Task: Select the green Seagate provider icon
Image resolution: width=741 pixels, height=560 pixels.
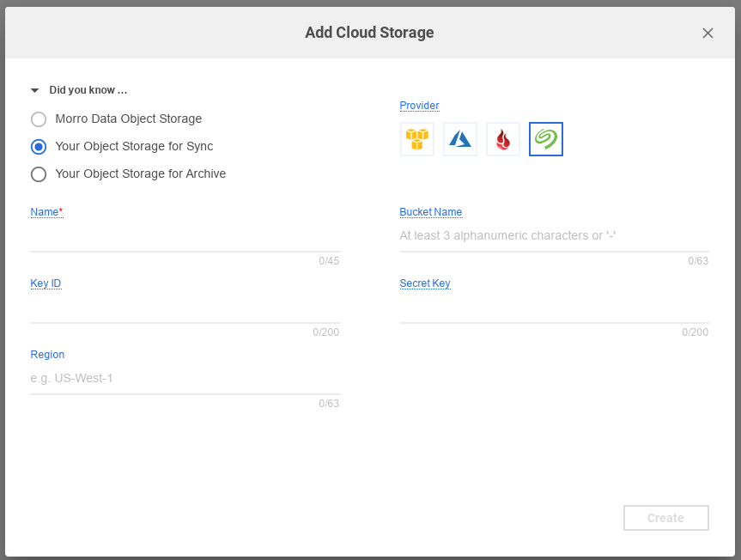Action: pos(546,139)
